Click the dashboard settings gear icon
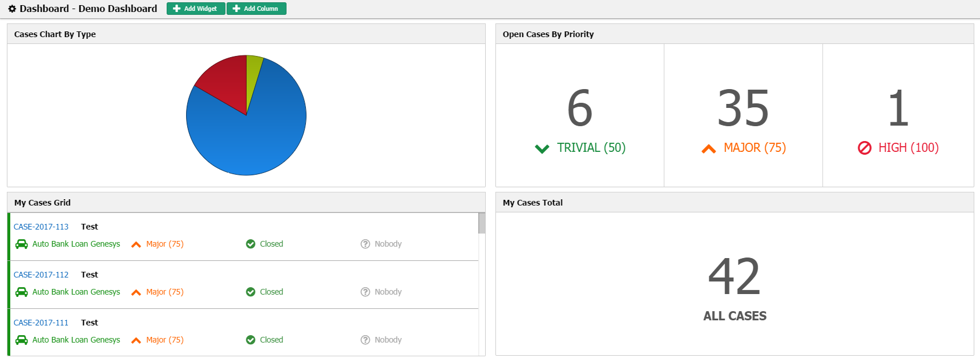980x358 pixels. coord(12,9)
